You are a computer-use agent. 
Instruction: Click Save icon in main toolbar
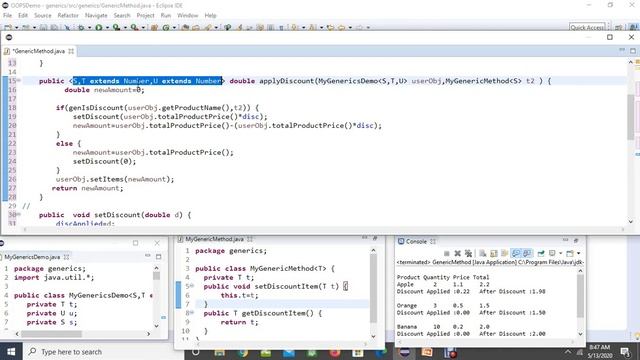click(43, 27)
